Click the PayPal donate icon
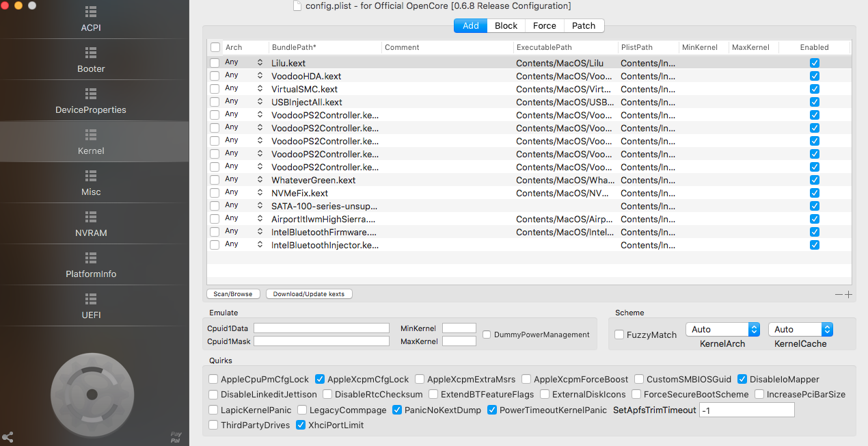 176,436
